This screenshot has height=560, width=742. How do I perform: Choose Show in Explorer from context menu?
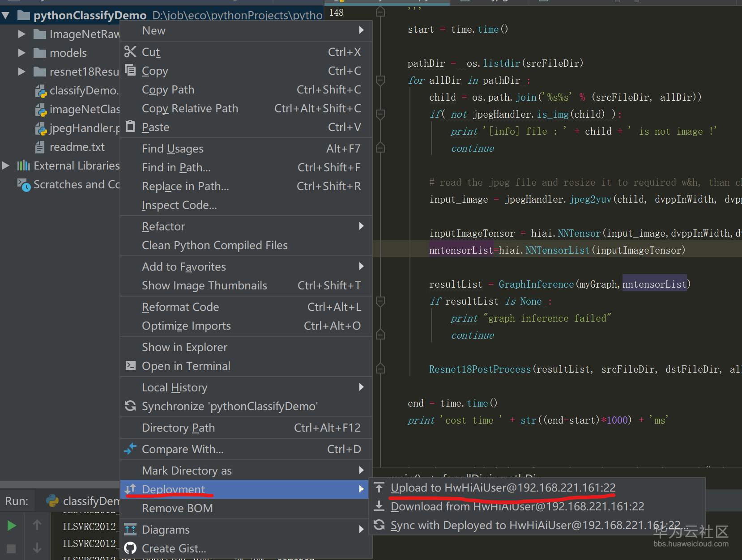point(184,347)
